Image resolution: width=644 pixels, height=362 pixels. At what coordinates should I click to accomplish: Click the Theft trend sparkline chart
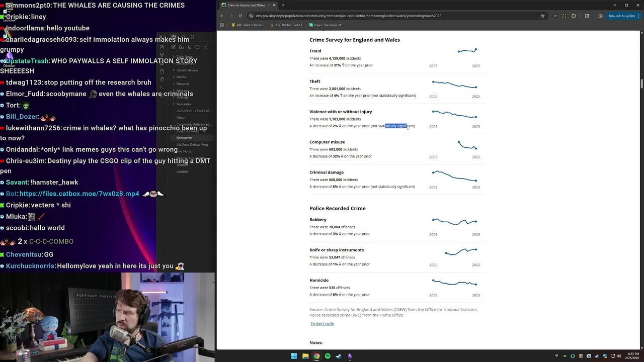[x=454, y=84]
